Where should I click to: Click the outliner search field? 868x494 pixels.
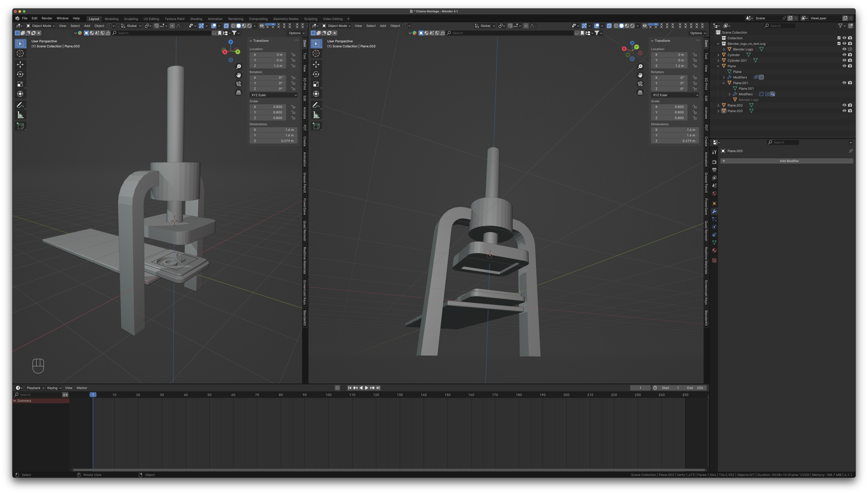(x=779, y=26)
